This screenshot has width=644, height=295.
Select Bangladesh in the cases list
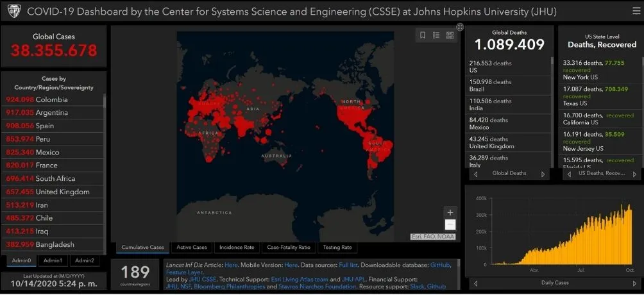tap(53, 244)
